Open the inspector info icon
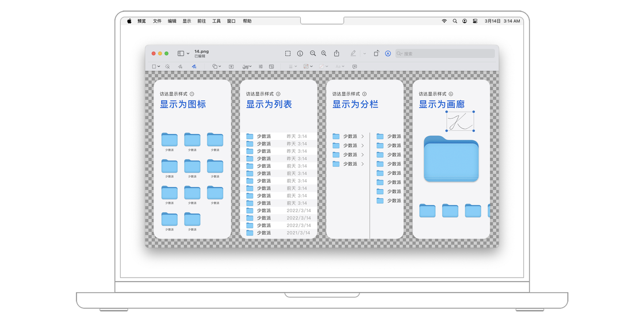 point(300,53)
